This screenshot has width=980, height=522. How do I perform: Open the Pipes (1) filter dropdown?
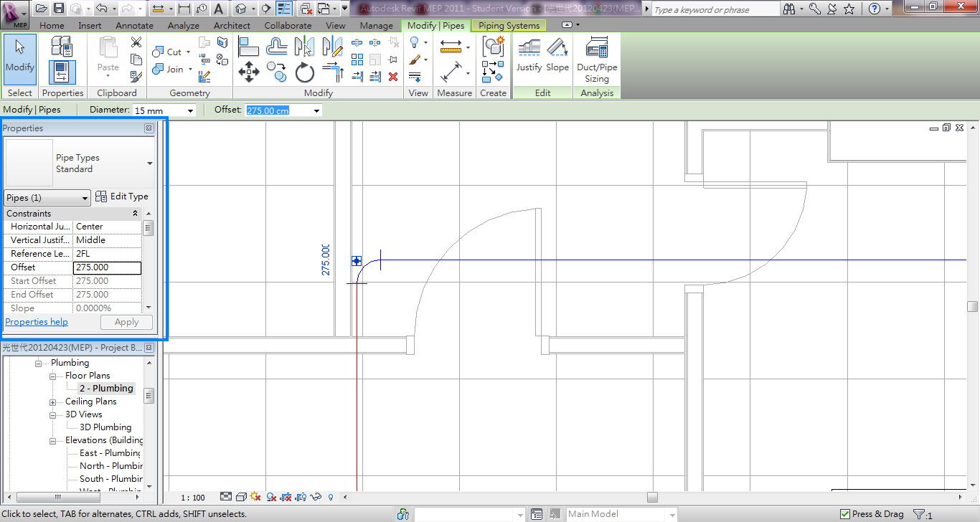coord(85,198)
